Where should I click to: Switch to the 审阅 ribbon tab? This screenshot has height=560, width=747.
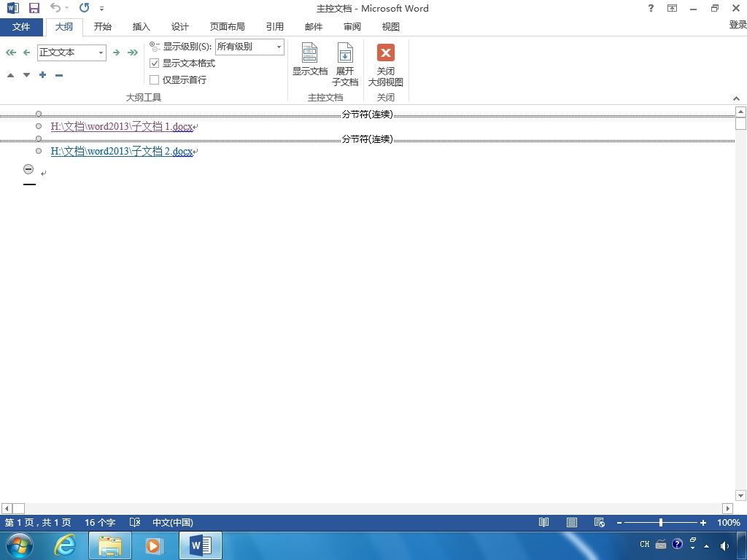click(352, 27)
